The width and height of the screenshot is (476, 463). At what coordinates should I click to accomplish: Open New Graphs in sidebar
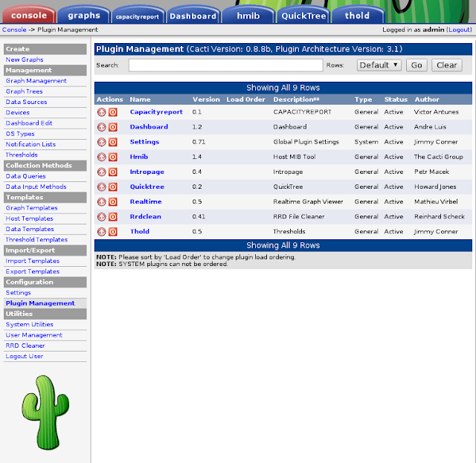click(x=25, y=59)
